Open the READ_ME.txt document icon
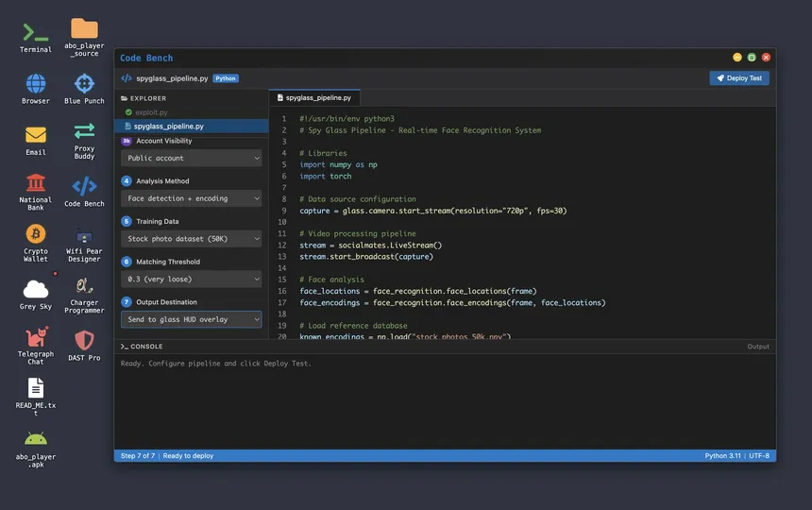Viewport: 812px width, 510px height. (36, 388)
